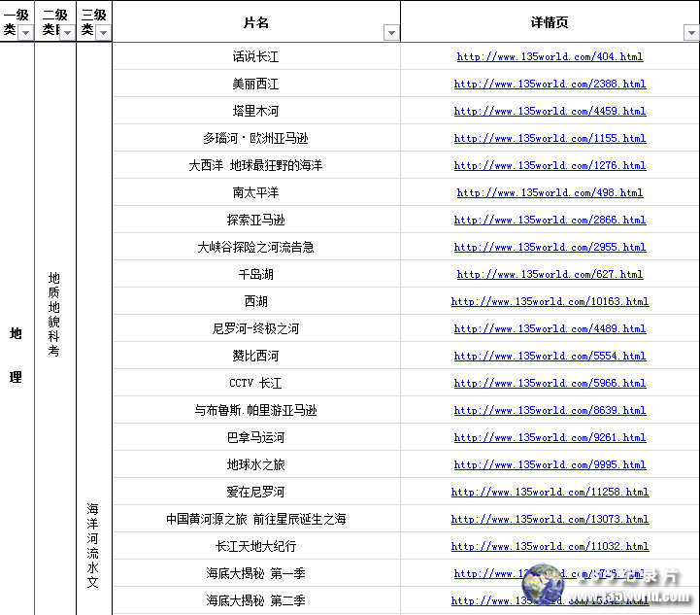Select the 美丽西江 title cell
Image resolution: width=700 pixels, height=615 pixels.
[x=256, y=84]
